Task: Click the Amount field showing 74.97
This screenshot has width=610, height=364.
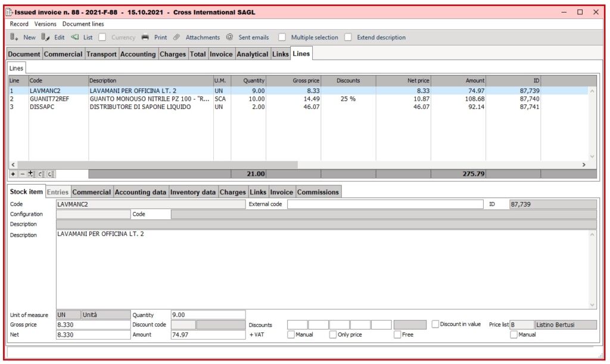Action: click(208, 335)
